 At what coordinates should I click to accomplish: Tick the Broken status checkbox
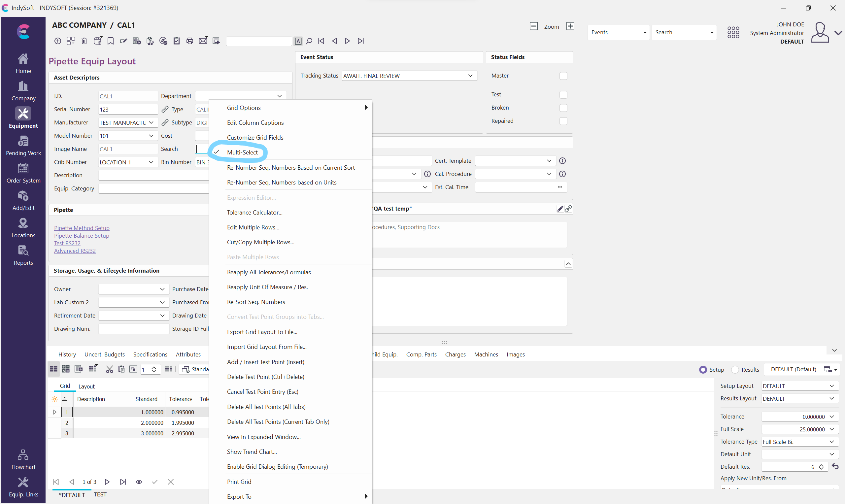563,108
